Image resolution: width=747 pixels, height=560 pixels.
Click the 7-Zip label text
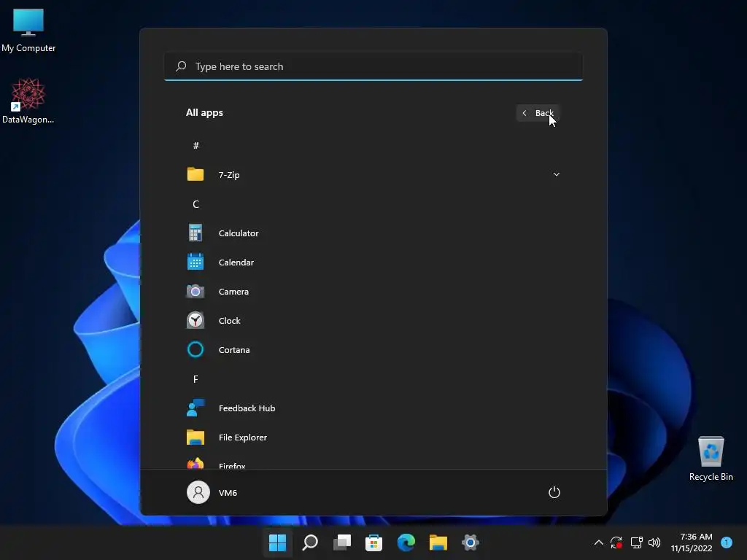click(229, 175)
